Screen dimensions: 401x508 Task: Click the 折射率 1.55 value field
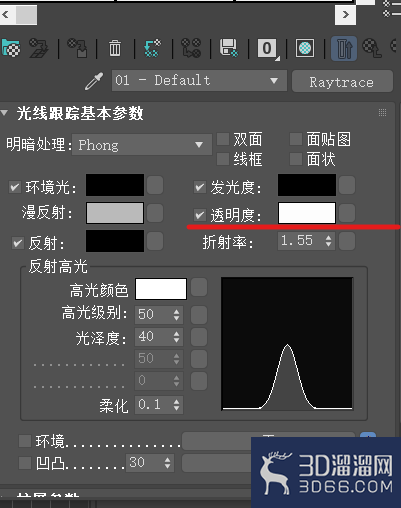(301, 241)
